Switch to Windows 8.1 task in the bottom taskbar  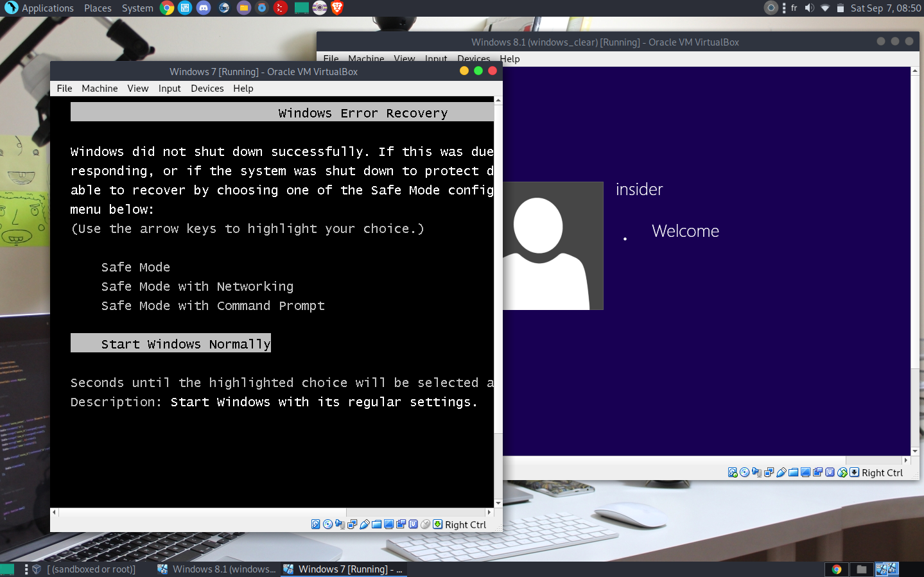pyautogui.click(x=217, y=569)
